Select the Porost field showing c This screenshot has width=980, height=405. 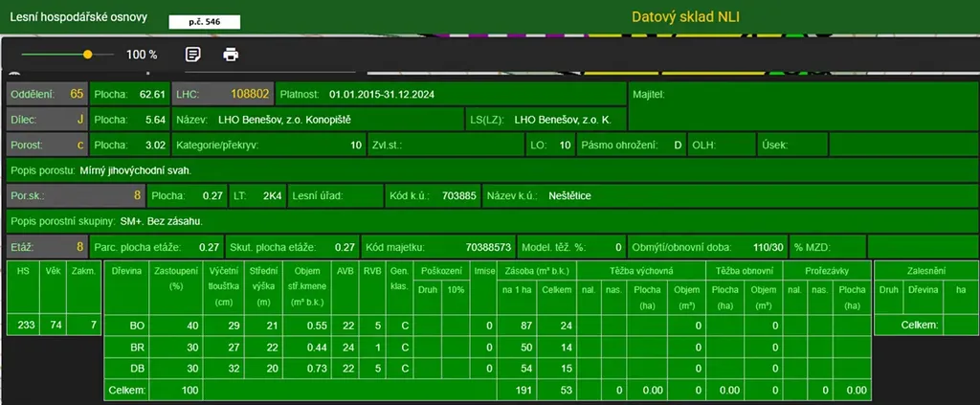(x=48, y=146)
